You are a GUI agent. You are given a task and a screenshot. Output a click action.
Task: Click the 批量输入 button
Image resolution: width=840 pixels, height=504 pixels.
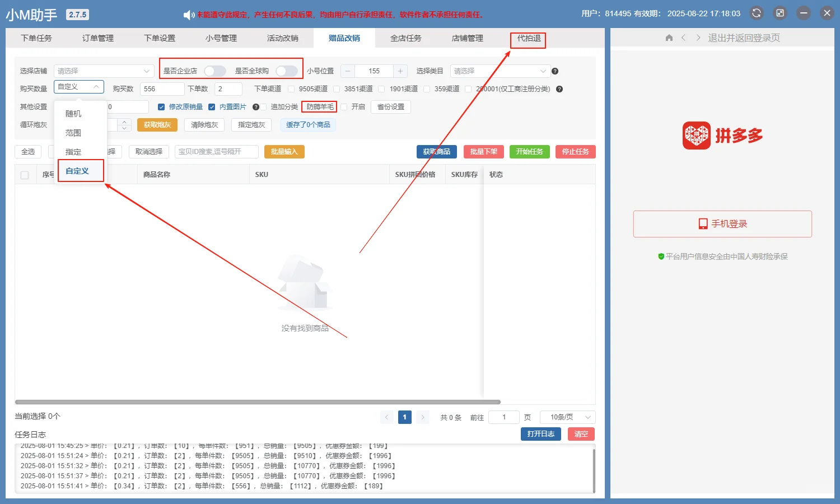[284, 152]
